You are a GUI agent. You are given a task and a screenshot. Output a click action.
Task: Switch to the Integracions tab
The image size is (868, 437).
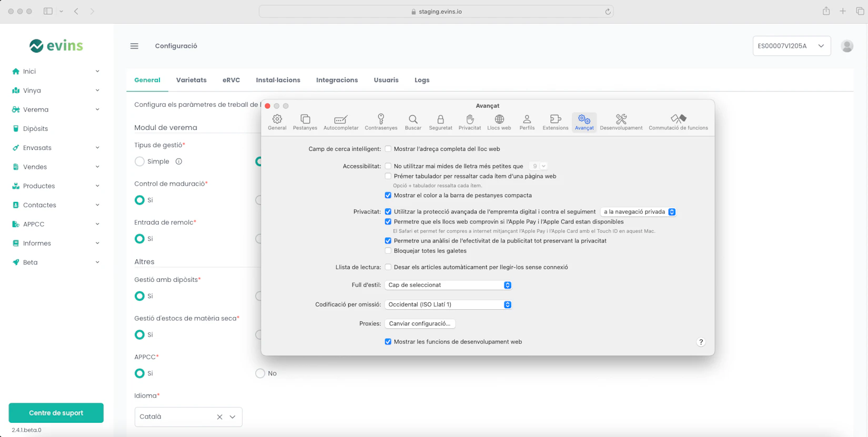pyautogui.click(x=337, y=80)
